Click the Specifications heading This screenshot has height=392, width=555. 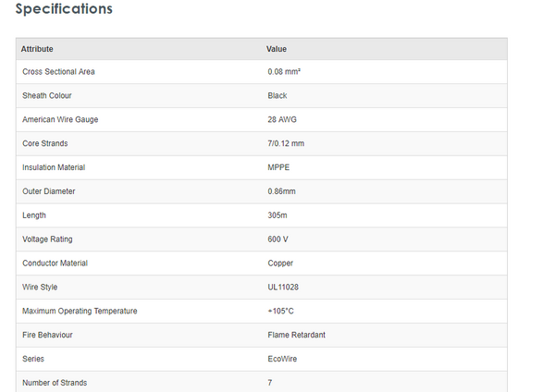(x=64, y=9)
